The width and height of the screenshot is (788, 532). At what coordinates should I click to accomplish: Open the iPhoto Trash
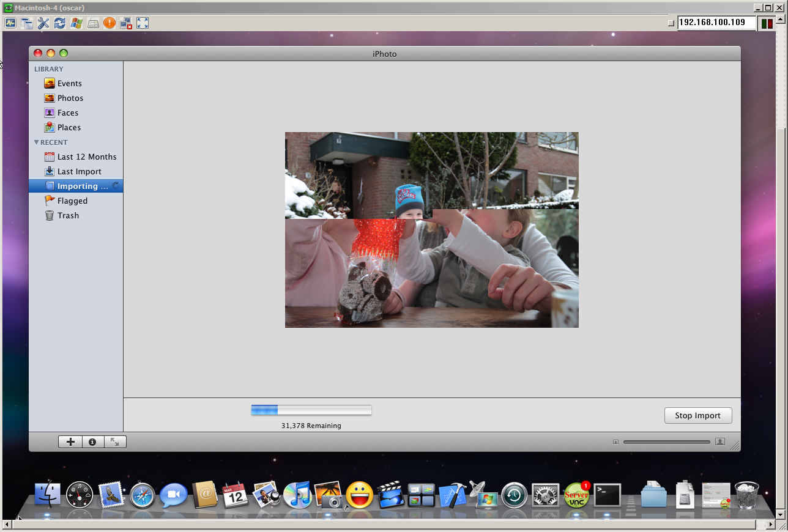click(68, 215)
